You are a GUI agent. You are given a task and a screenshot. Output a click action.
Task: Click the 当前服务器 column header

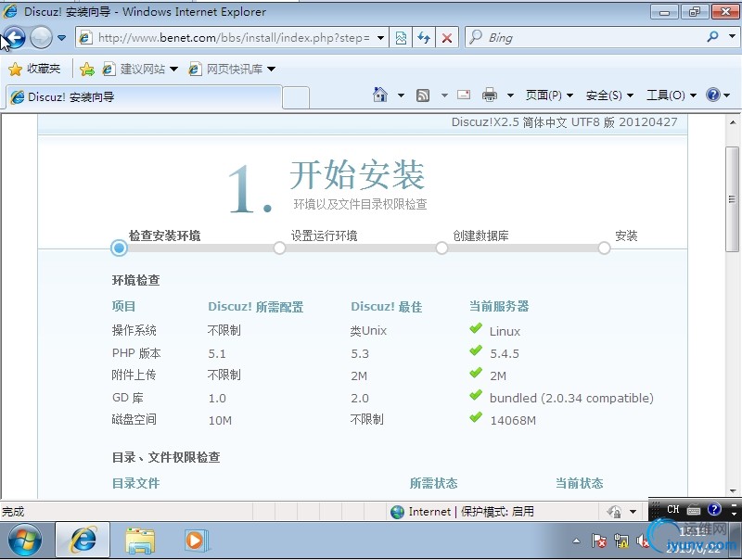click(499, 307)
